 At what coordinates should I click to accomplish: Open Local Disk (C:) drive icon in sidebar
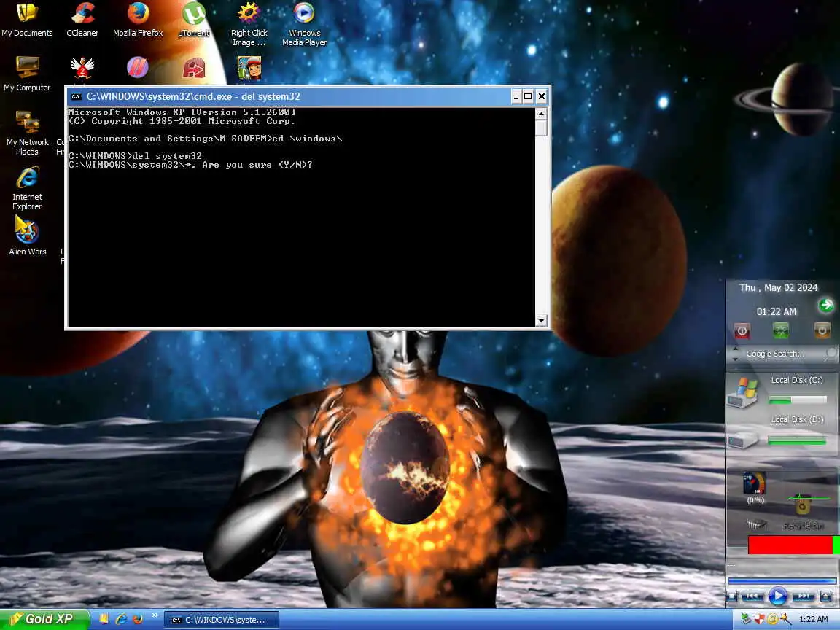(743, 393)
